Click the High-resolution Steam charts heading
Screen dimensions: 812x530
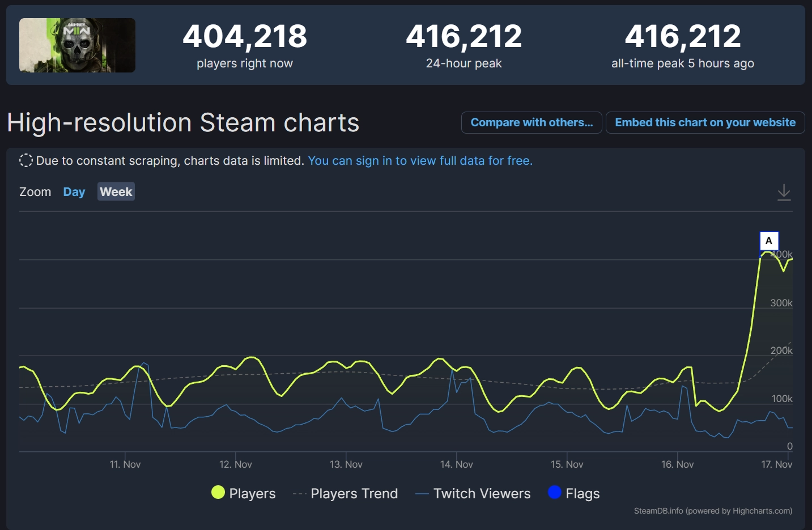184,122
